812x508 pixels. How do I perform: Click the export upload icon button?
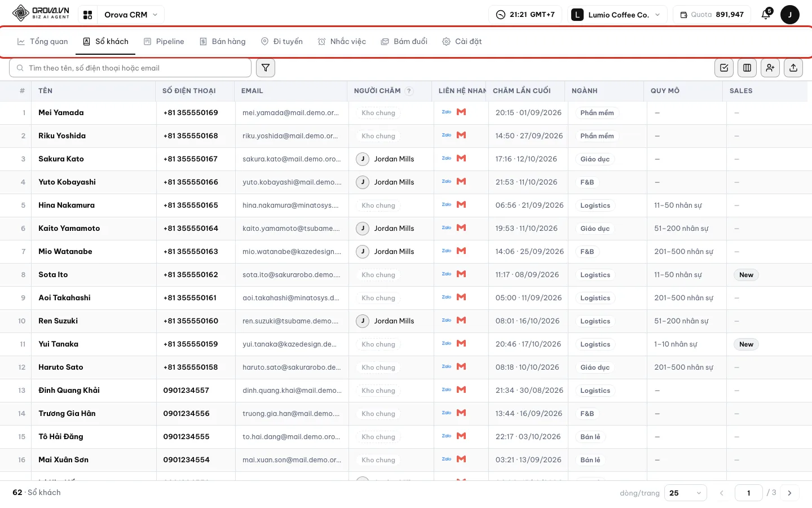793,68
